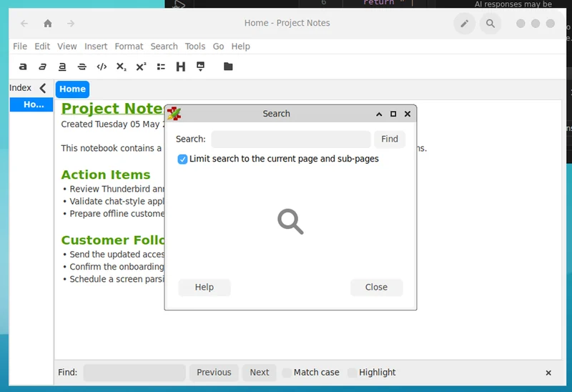
Task: Click Close button in Search dialog
Action: tap(377, 288)
